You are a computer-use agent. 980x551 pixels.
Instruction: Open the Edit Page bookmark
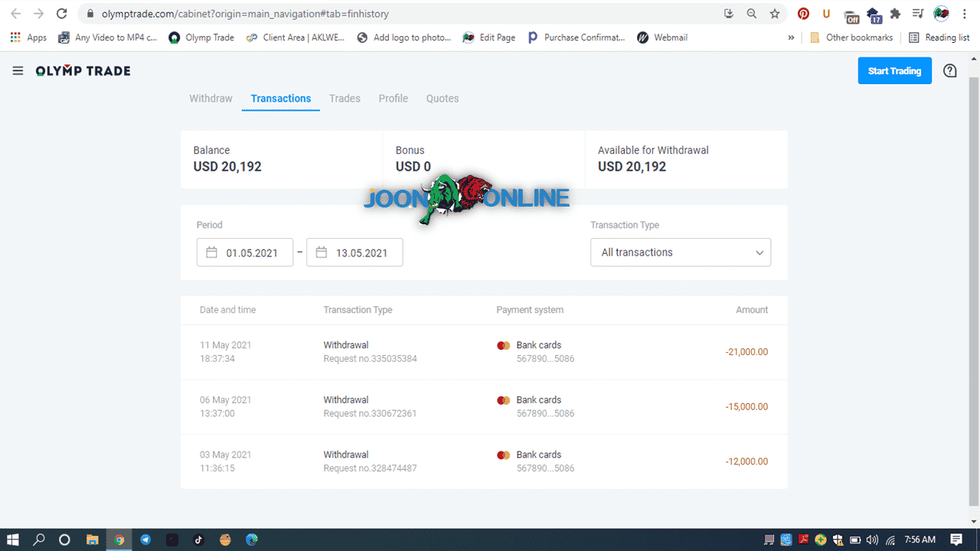tap(489, 37)
